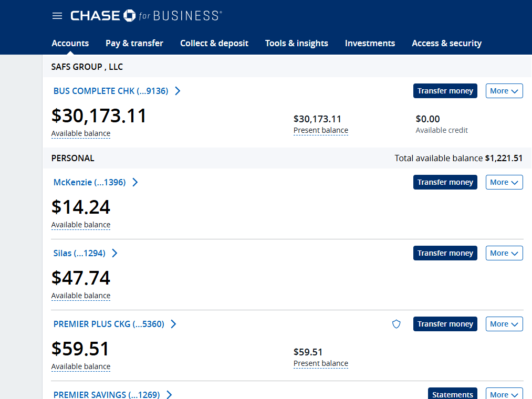Image resolution: width=532 pixels, height=399 pixels.
Task: Open the Investments menu
Action: [370, 43]
